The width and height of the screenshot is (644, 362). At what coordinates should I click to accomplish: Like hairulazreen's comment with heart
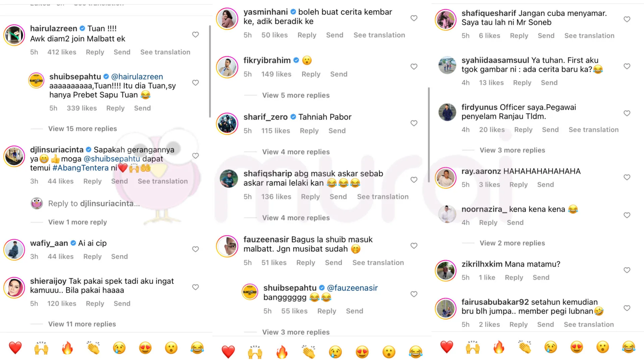click(x=196, y=35)
